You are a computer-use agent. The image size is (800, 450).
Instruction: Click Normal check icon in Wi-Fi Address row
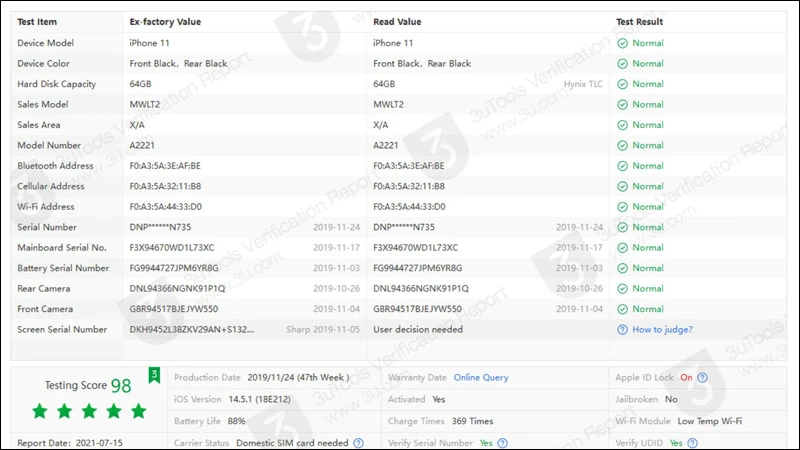[623, 207]
